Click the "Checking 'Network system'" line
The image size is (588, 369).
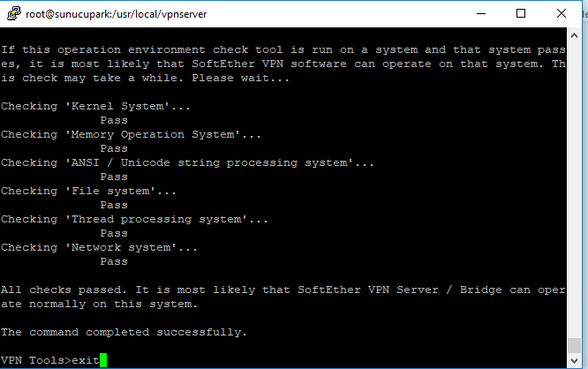click(99, 247)
